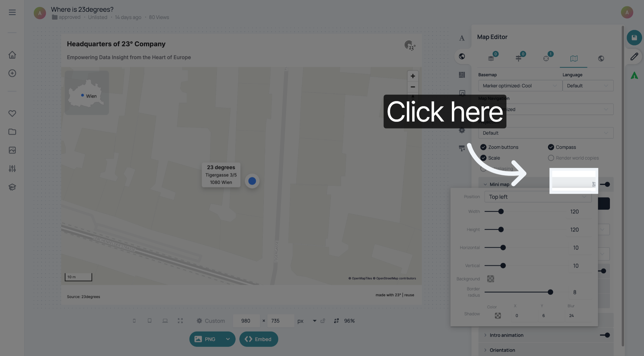Open the Background color swatch
This screenshot has height=356, width=644.
click(491, 279)
